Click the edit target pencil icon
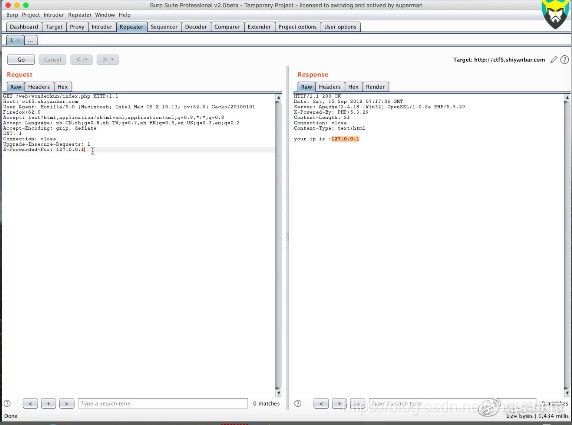Image resolution: width=572 pixels, height=425 pixels. (554, 59)
